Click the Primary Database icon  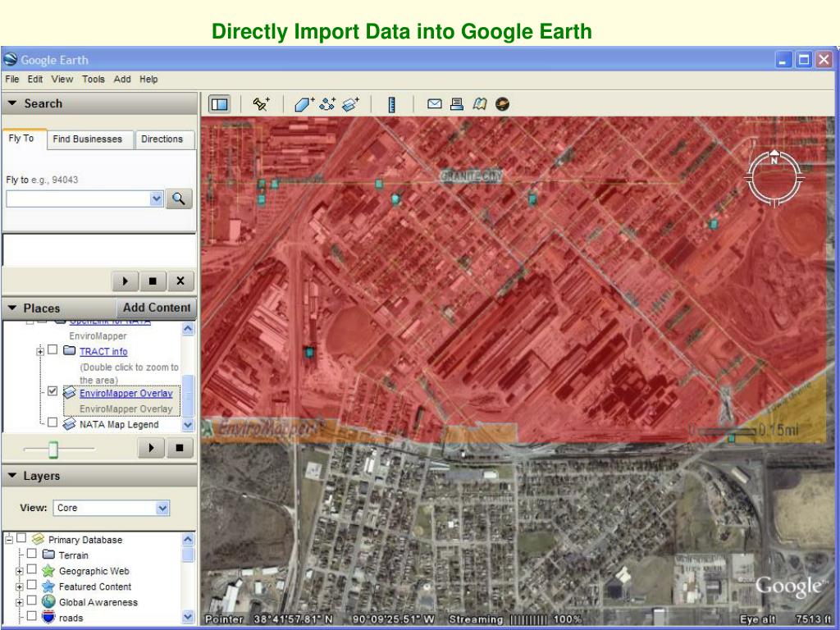(38, 539)
